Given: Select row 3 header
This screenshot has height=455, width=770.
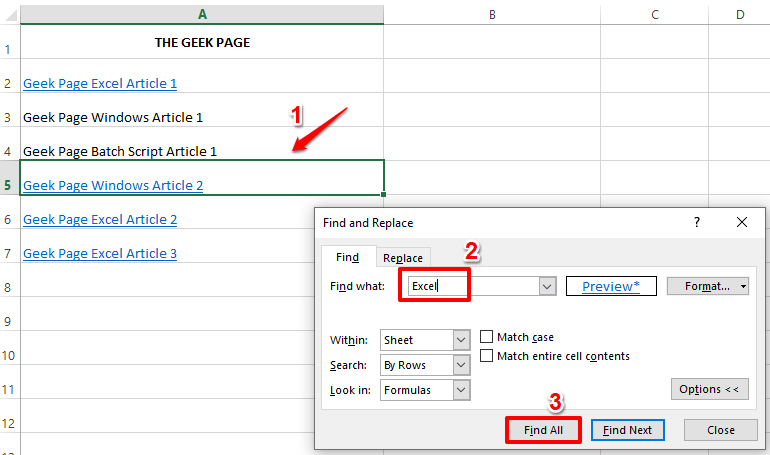Looking at the screenshot, I should (x=8, y=118).
